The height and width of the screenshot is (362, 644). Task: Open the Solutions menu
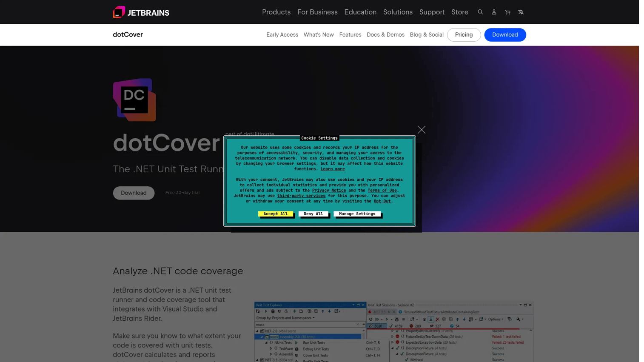tap(398, 12)
